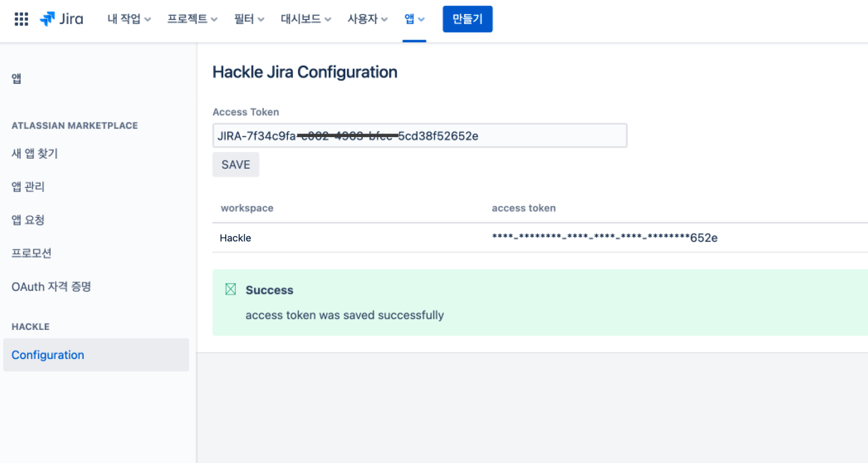The image size is (868, 463).
Task: Select 프로모션 in sidebar
Action: (x=31, y=253)
